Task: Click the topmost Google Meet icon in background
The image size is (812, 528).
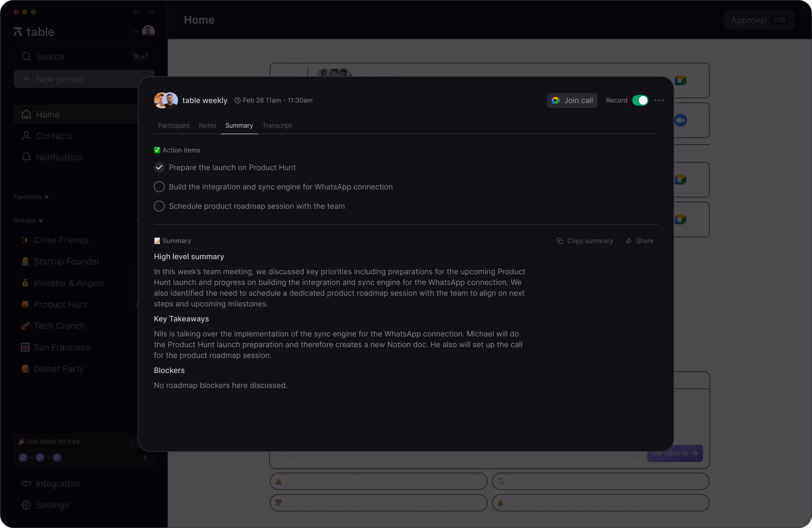Action: click(x=680, y=80)
